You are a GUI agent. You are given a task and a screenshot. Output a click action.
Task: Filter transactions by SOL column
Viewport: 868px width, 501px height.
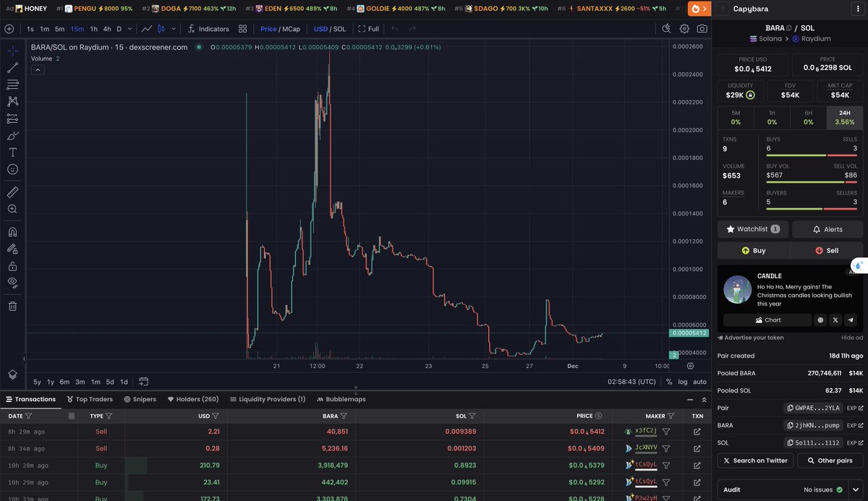(x=472, y=416)
